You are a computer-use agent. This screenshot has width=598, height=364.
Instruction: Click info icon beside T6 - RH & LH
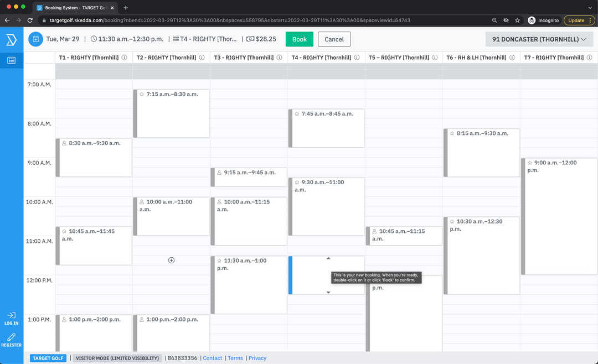[x=512, y=58]
